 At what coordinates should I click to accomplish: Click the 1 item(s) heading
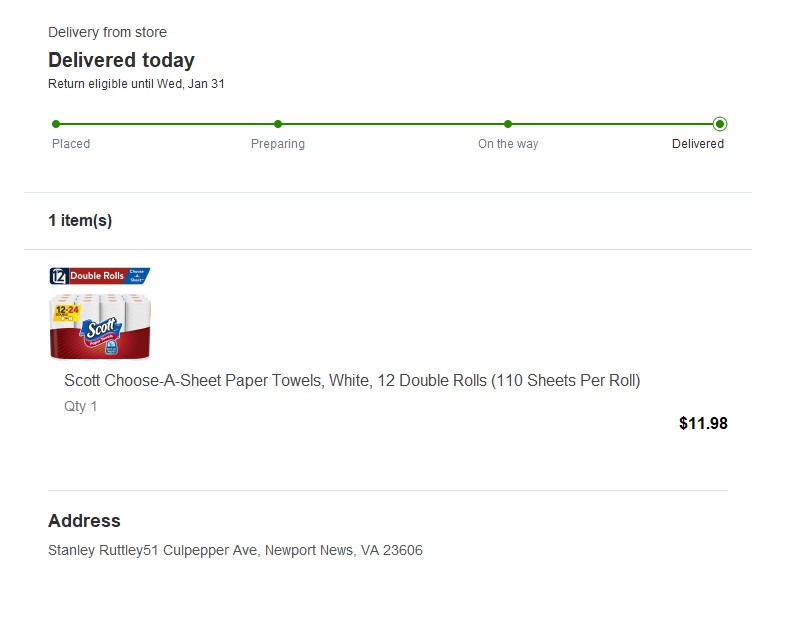pyautogui.click(x=80, y=220)
